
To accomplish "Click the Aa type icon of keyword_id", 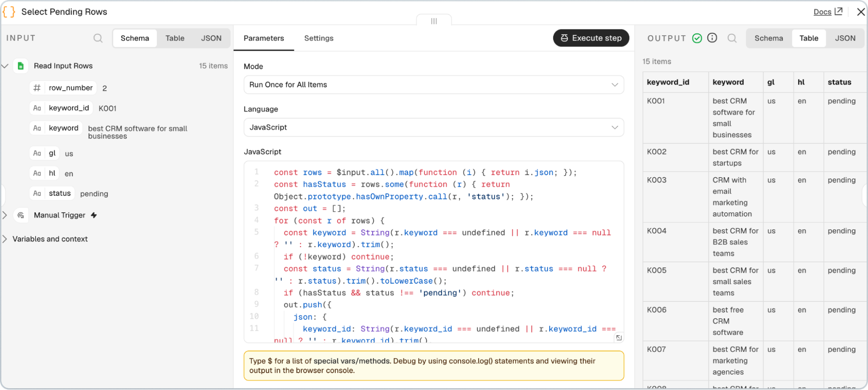I will [37, 108].
